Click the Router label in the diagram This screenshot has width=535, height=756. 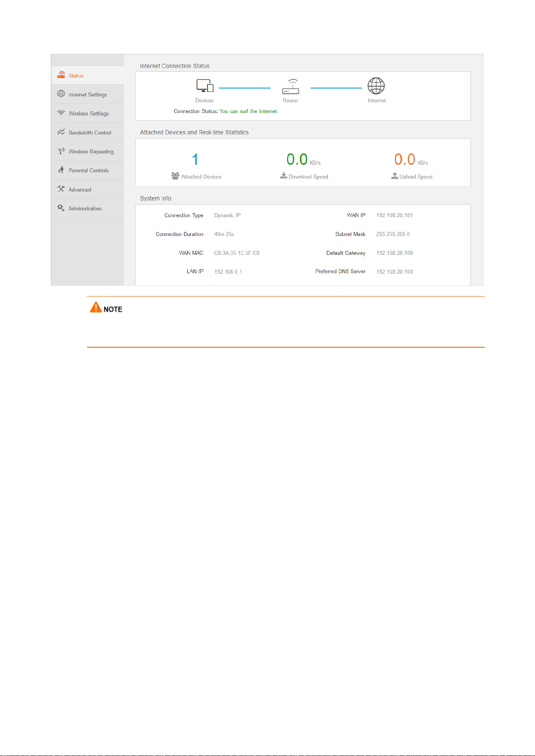tap(290, 101)
